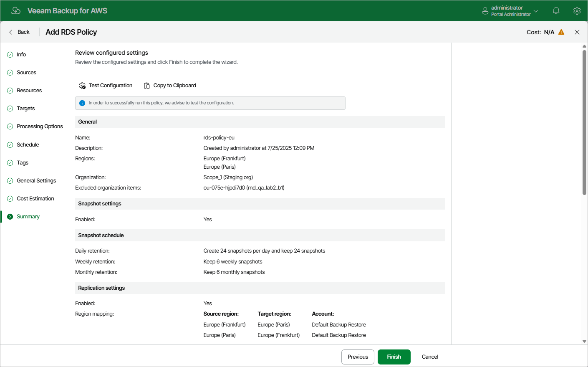Click the Target region column header
This screenshot has width=588, height=367.
[275, 314]
